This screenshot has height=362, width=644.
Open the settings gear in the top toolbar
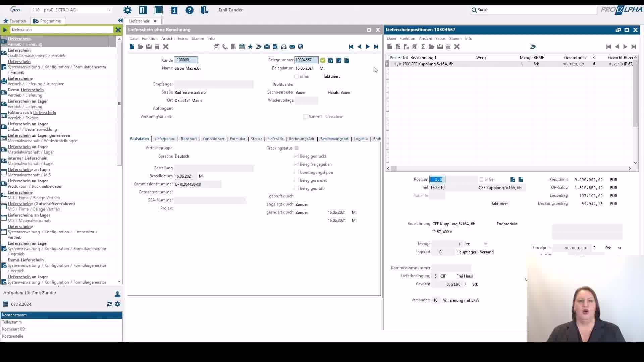pos(127,10)
